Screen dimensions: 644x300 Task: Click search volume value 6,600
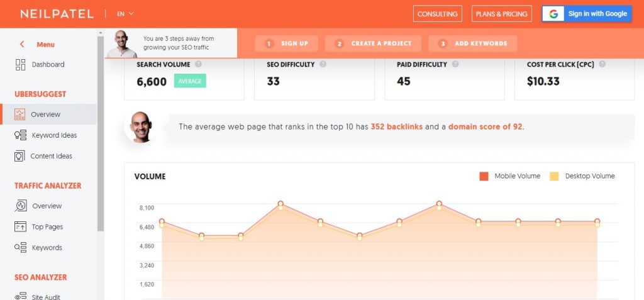click(152, 82)
